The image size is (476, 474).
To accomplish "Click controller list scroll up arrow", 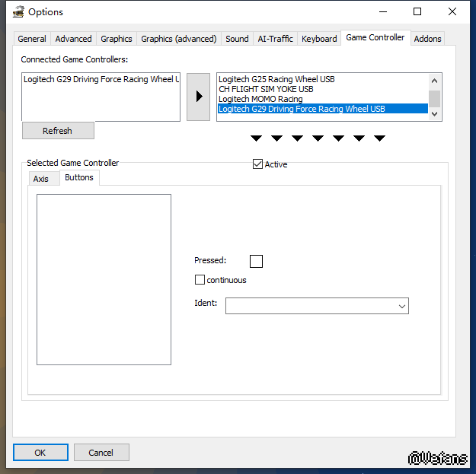I will click(434, 81).
